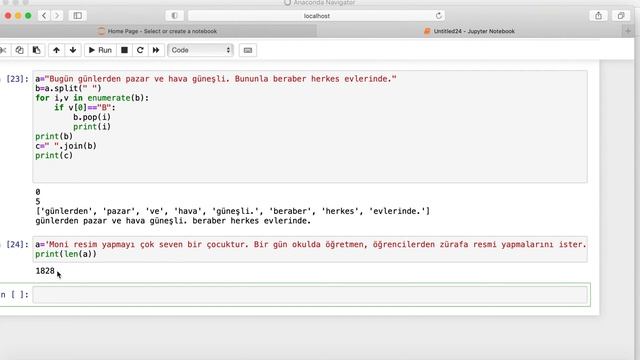Viewport: 640px width, 360px height.
Task: Restart the kernel with circular arrow icon
Action: pos(140,50)
